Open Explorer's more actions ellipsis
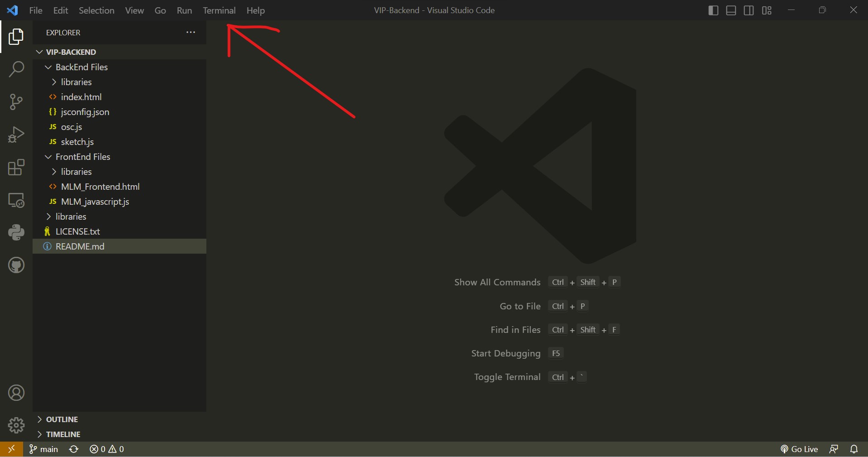Image resolution: width=868 pixels, height=457 pixels. coord(191,32)
